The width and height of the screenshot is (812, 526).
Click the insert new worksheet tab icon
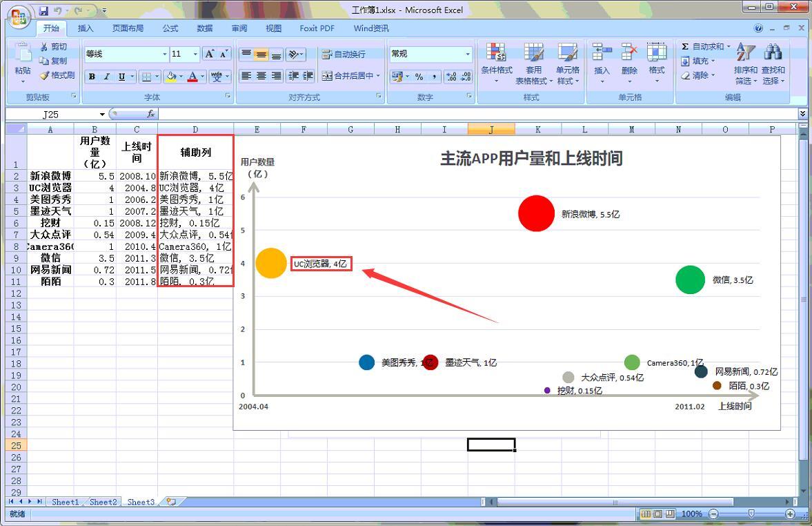point(171,502)
